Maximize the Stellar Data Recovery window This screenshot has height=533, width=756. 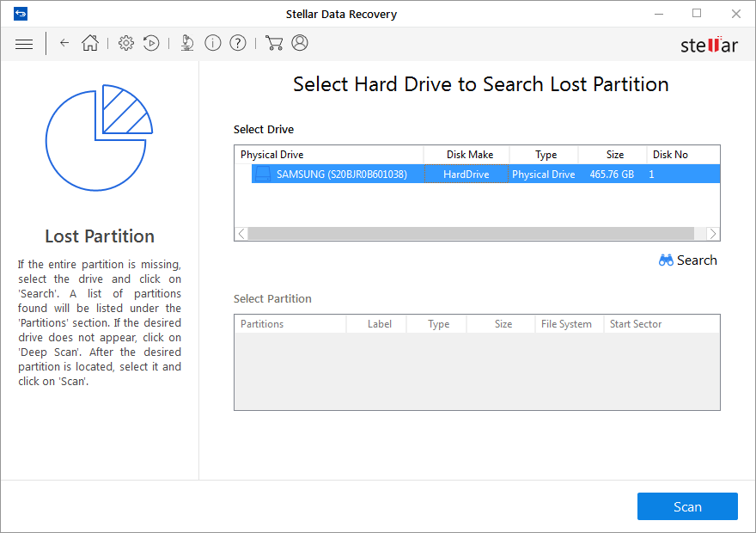coord(697,14)
